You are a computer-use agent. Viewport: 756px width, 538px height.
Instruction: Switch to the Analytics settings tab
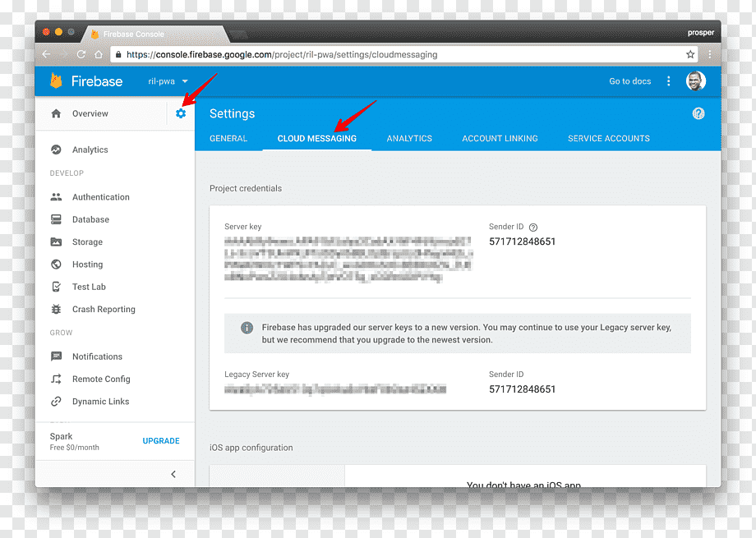pyautogui.click(x=409, y=139)
